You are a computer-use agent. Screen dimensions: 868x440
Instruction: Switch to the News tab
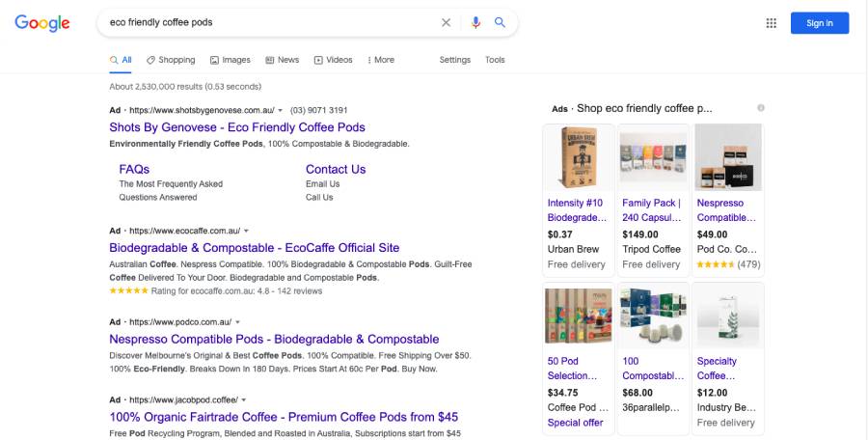(283, 60)
